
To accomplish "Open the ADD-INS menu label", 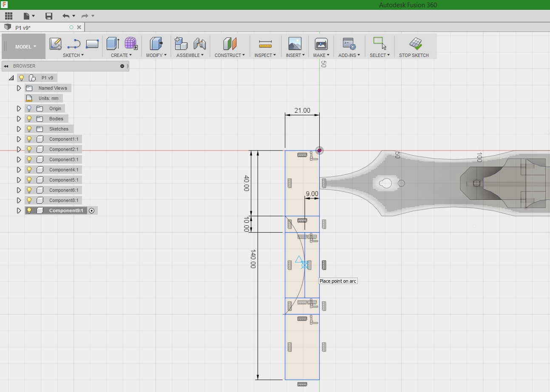I will pyautogui.click(x=349, y=55).
